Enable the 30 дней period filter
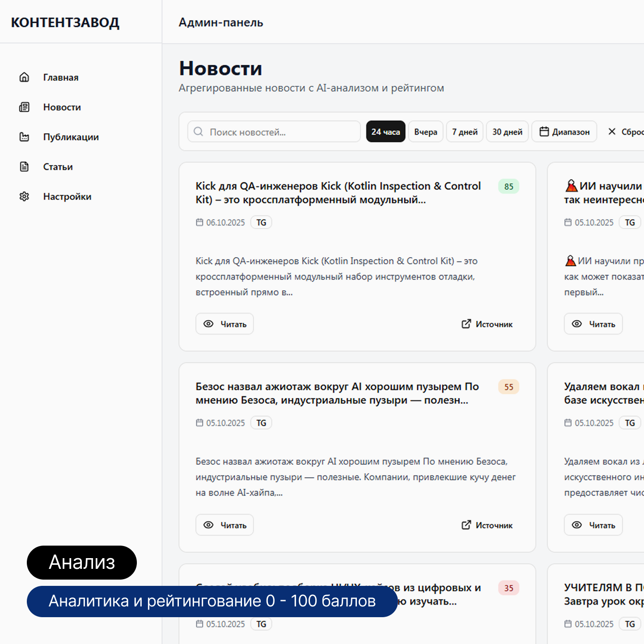The width and height of the screenshot is (644, 644). (507, 131)
